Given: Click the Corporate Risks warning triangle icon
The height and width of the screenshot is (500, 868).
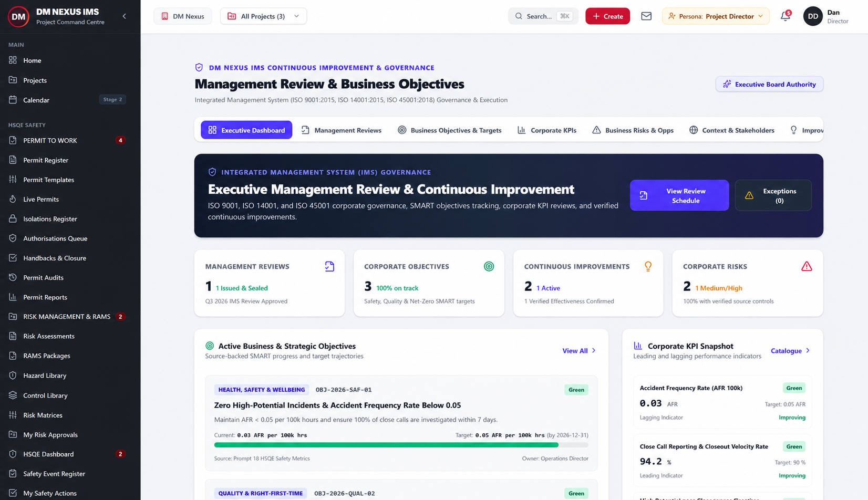Looking at the screenshot, I should point(807,266).
